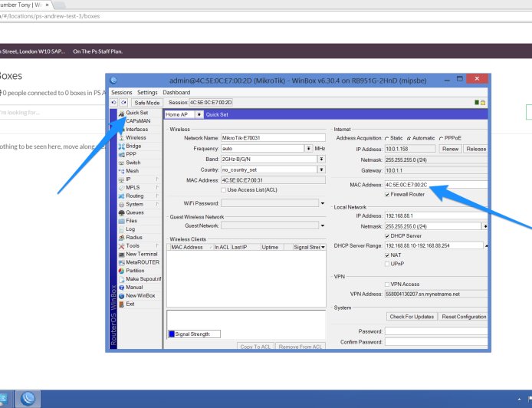This screenshot has height=408, width=532.
Task: Expand the IP submenu in sidebar
Action: point(157,179)
